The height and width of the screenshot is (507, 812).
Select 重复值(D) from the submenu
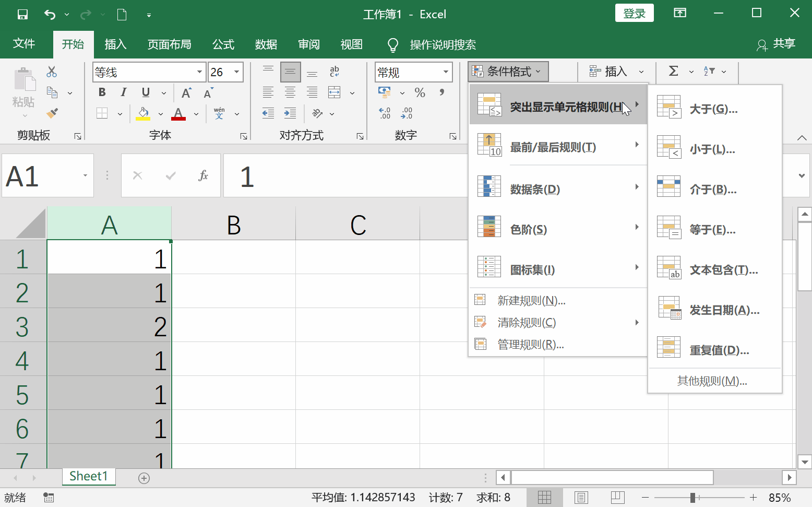719,350
